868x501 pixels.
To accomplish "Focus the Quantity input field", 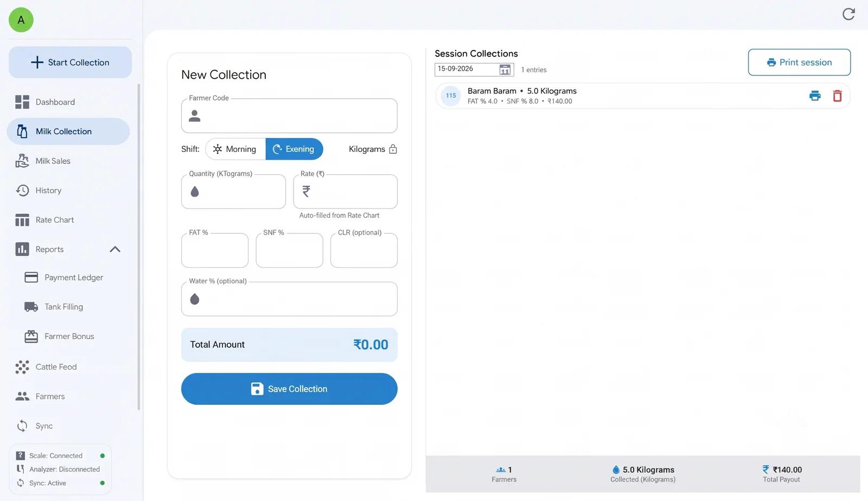I will tap(233, 192).
